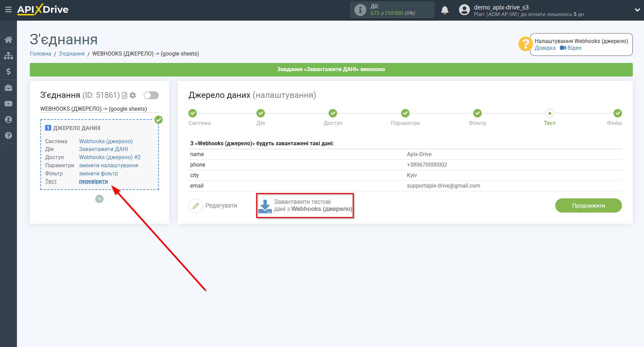Open the briefcase sidebar icon
The width and height of the screenshot is (644, 347).
pyautogui.click(x=8, y=88)
